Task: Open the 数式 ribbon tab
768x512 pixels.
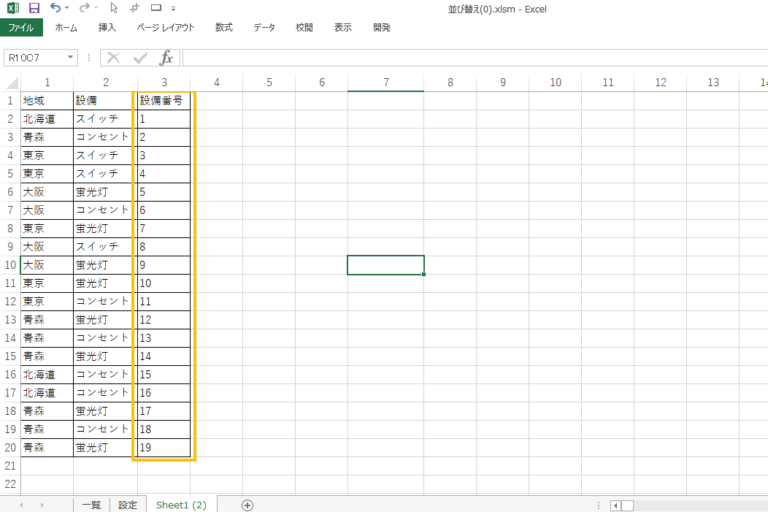Action: [x=224, y=27]
